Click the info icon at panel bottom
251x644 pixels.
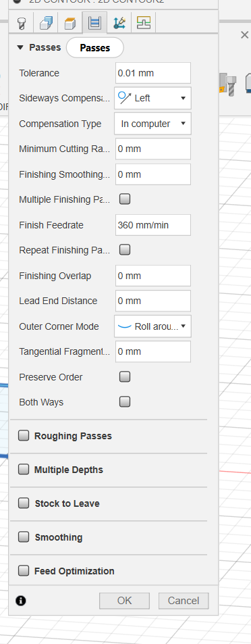[21, 601]
